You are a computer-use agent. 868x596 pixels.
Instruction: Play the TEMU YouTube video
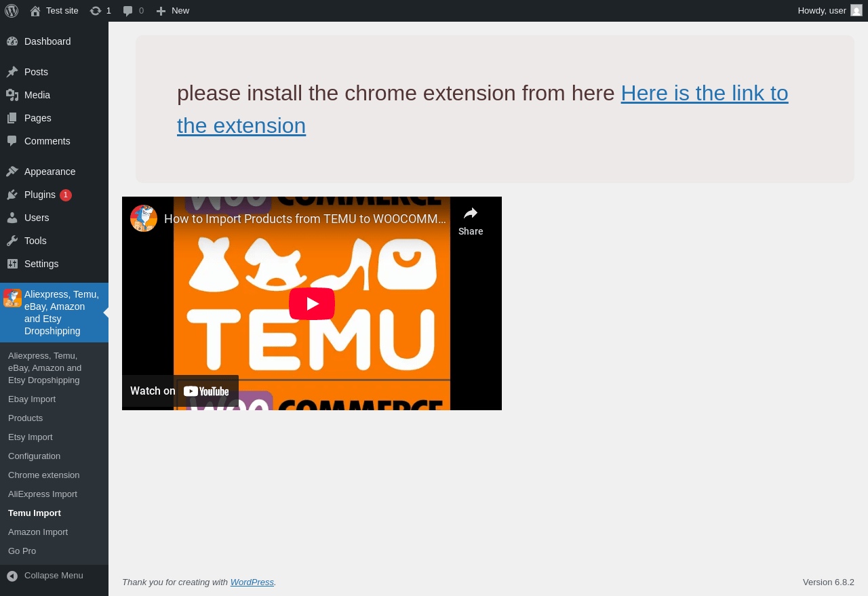312,303
